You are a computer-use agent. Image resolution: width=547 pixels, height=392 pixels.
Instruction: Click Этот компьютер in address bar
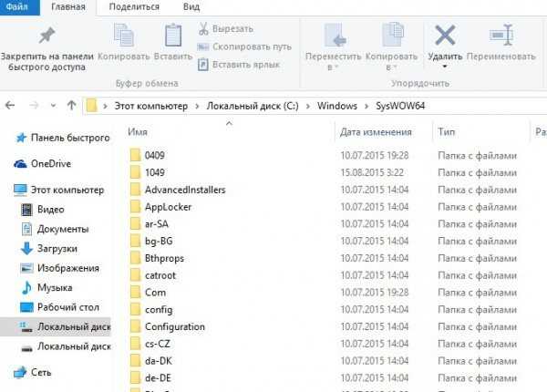click(151, 106)
